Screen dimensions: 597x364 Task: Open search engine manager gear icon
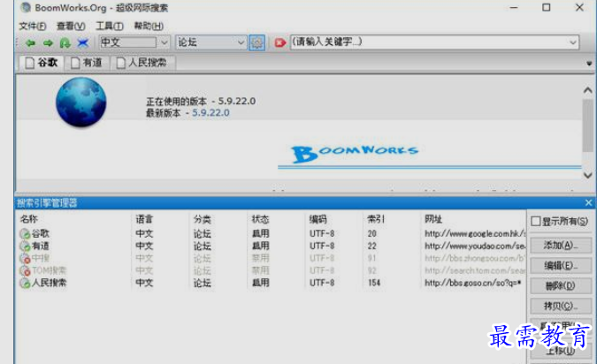[x=257, y=42]
